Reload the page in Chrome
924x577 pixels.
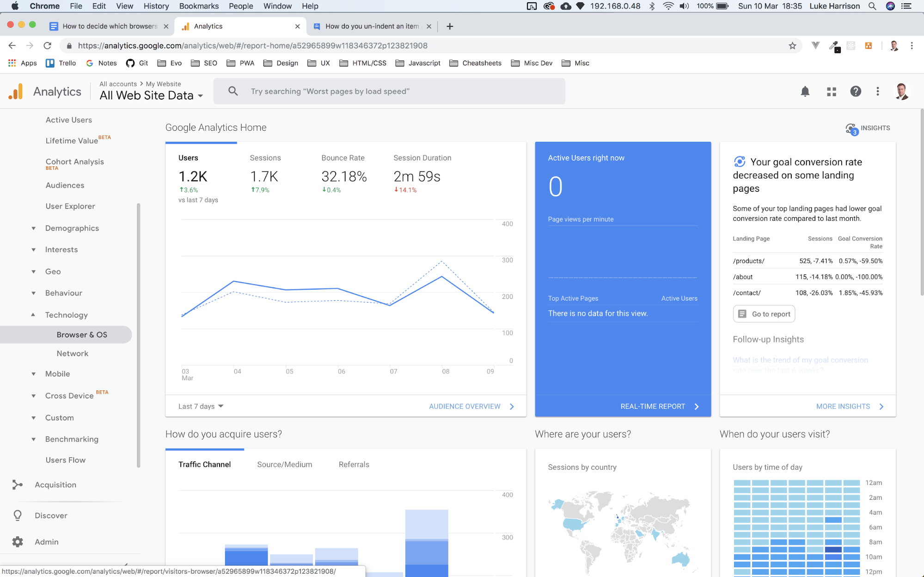coord(47,46)
